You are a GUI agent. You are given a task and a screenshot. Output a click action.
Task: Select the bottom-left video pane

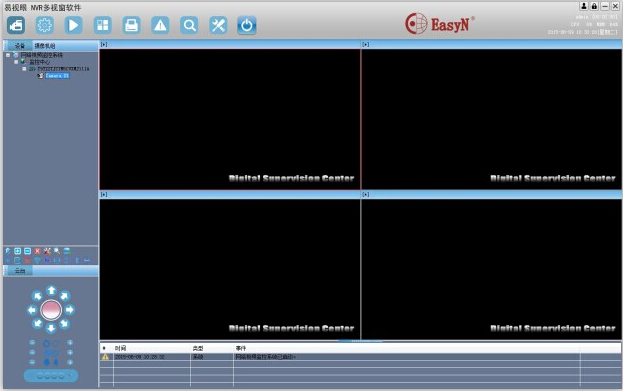pyautogui.click(x=230, y=269)
